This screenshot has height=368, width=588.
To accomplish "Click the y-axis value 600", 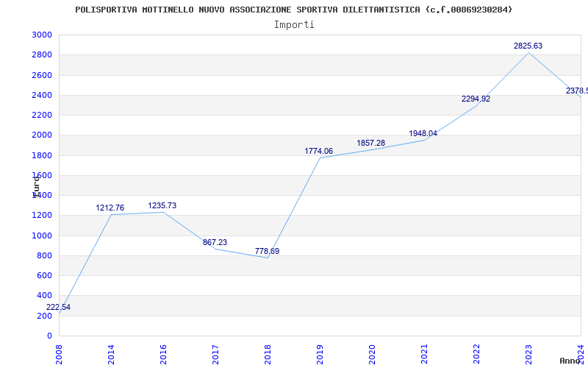I will [x=44, y=275].
